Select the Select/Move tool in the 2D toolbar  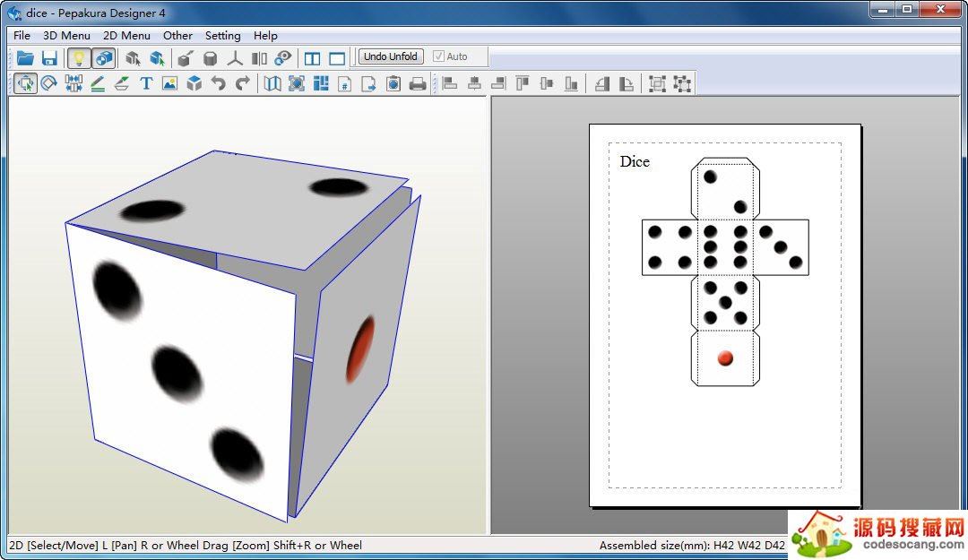25,82
